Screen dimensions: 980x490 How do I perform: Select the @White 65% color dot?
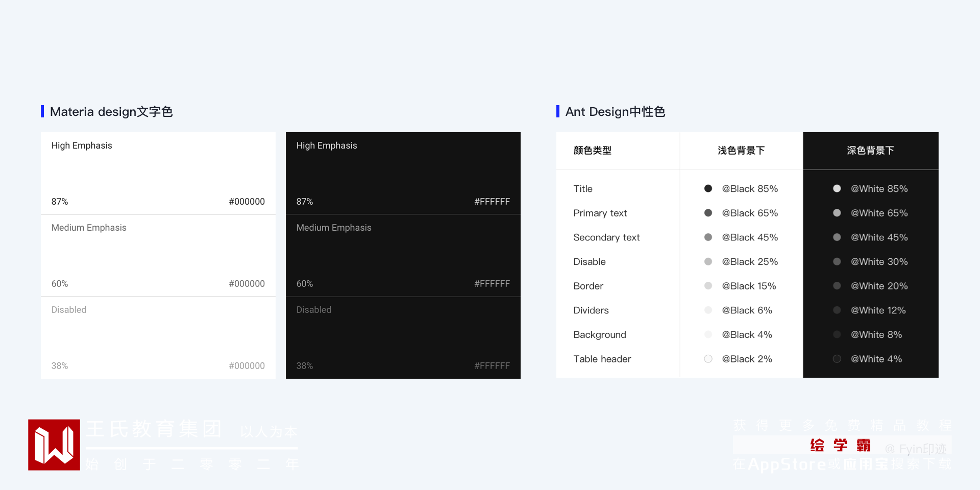tap(837, 213)
